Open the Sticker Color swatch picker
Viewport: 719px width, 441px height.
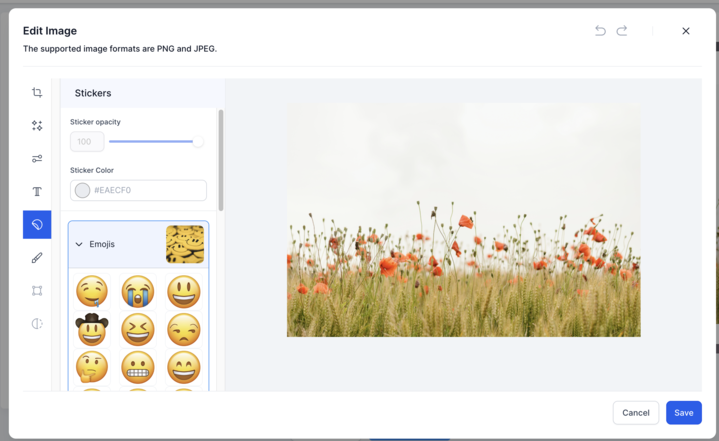(83, 190)
